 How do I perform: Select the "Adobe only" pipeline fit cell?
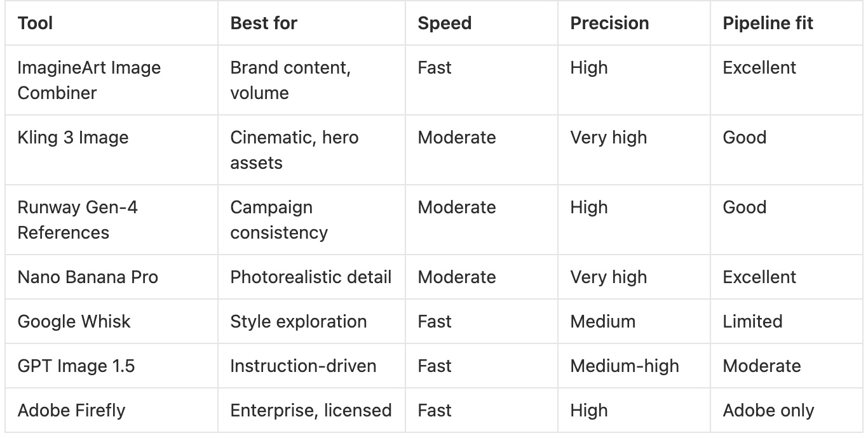[x=768, y=411]
